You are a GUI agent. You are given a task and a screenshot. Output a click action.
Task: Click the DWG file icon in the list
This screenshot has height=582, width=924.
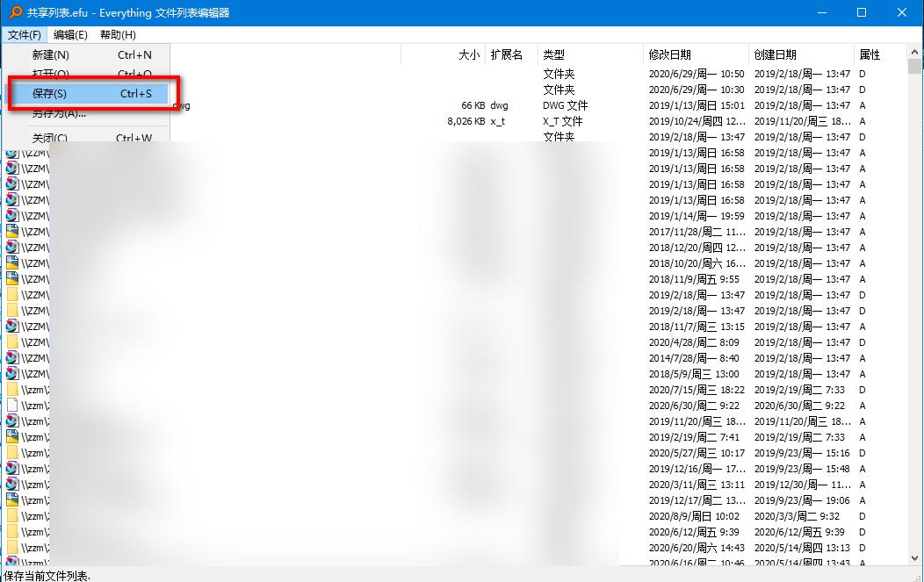pos(12,104)
